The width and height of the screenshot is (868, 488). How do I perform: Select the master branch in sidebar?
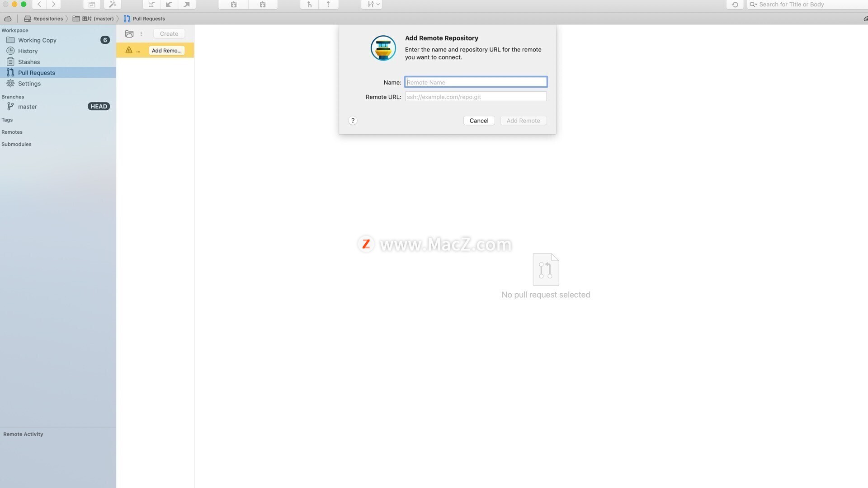[28, 106]
